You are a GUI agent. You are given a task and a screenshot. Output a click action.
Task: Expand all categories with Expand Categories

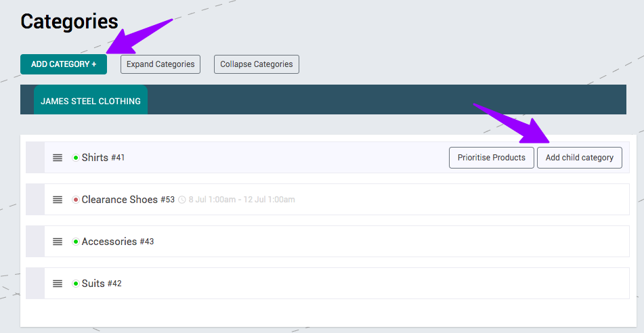point(160,64)
